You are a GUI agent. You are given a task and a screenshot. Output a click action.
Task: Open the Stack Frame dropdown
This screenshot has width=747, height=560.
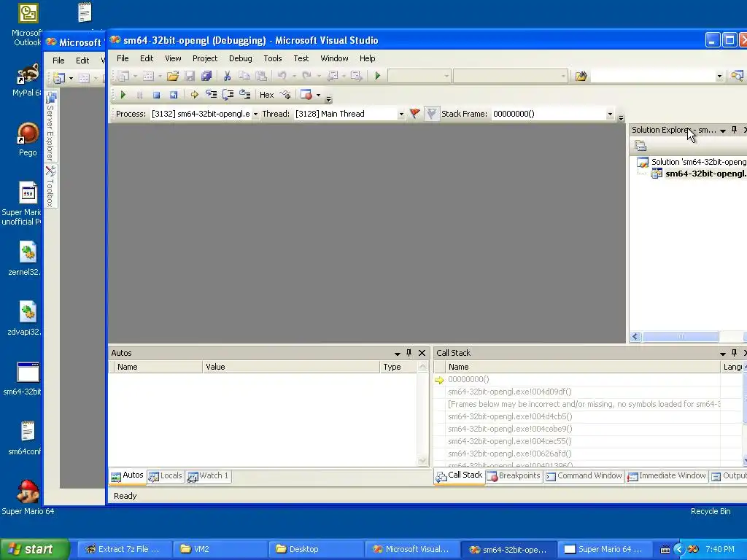coord(610,114)
